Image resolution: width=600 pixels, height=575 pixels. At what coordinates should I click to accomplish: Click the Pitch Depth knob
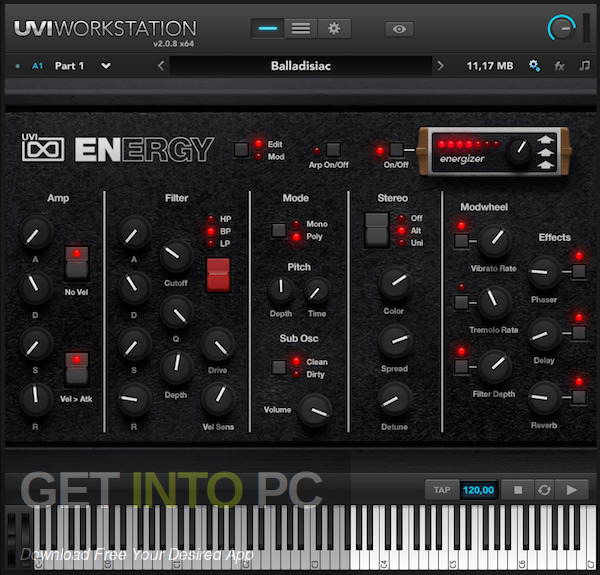pyautogui.click(x=281, y=290)
